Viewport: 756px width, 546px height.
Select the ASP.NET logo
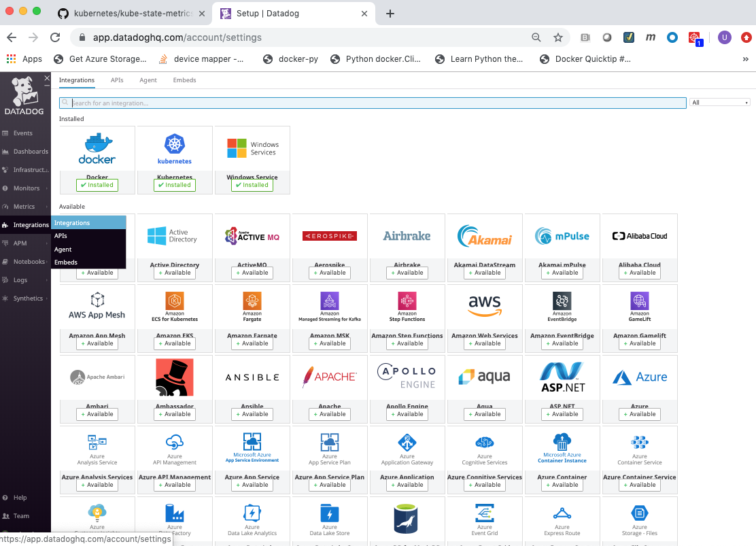click(562, 377)
